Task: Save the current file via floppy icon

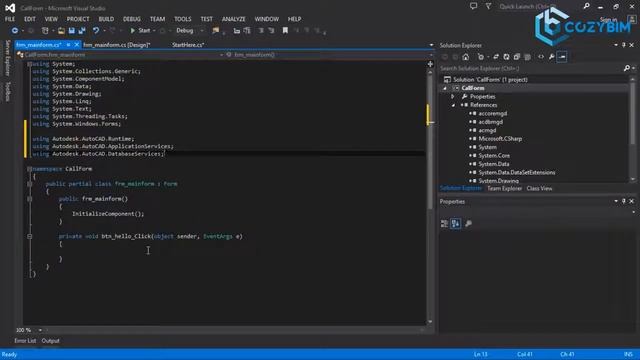Action: point(71,31)
